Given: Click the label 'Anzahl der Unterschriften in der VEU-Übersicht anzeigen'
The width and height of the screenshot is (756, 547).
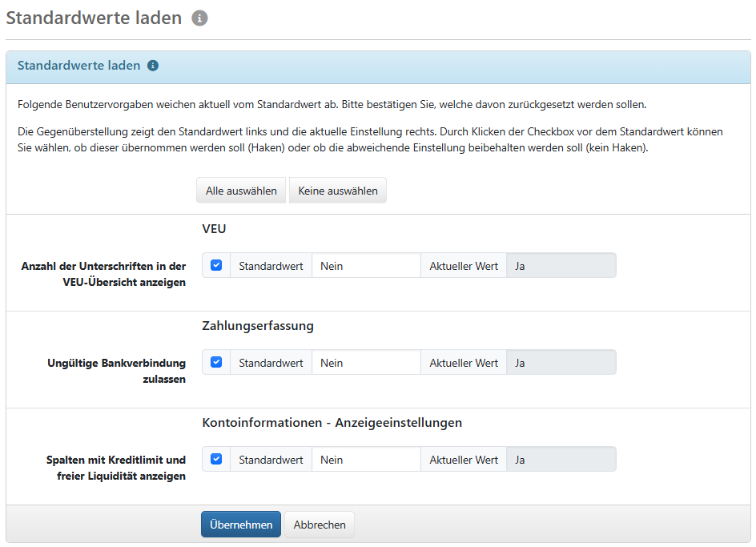Looking at the screenshot, I should [103, 274].
